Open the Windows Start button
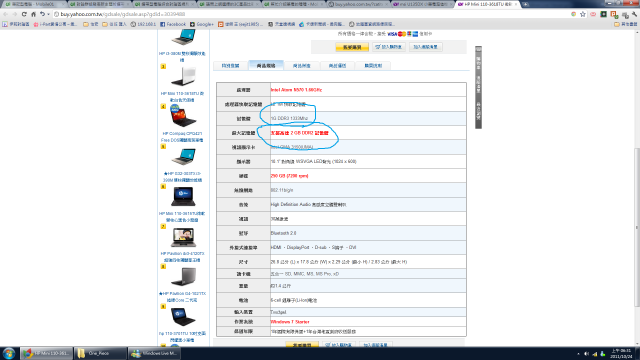Image resolution: width=640 pixels, height=360 pixels. [x=9, y=353]
